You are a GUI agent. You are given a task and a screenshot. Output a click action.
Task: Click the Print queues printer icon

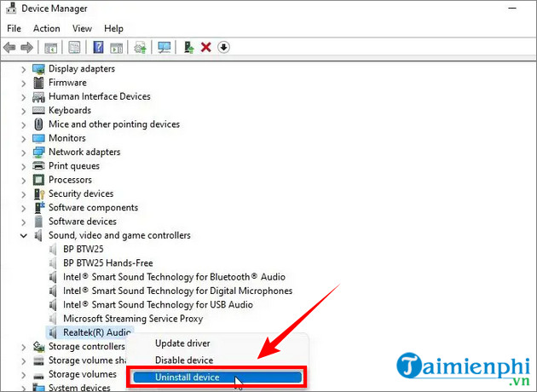tap(38, 166)
